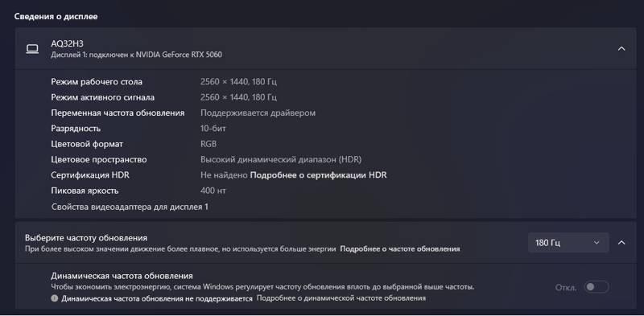Follow the Подробнее о частоте обновления link

pos(400,248)
